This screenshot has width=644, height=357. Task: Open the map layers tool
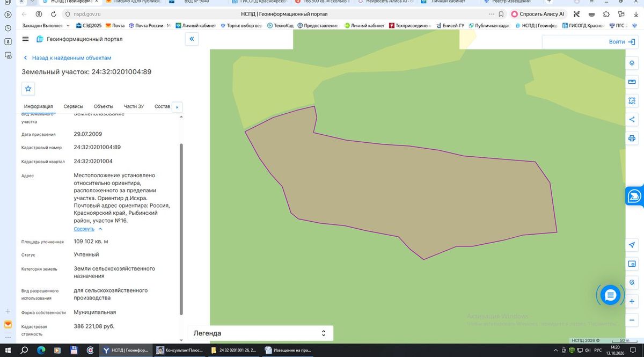[x=632, y=62]
